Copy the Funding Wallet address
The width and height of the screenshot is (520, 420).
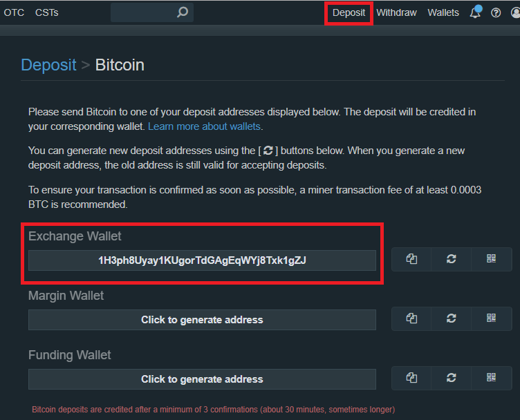pos(411,378)
